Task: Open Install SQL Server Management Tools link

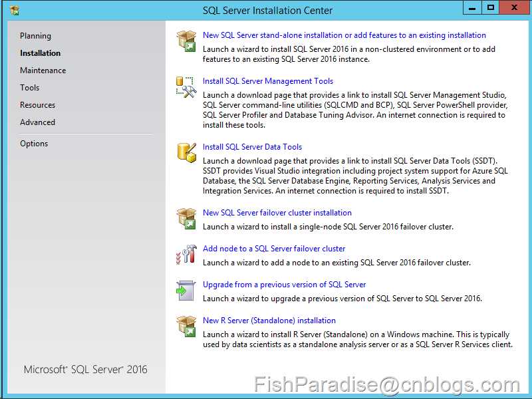Action: click(x=268, y=81)
